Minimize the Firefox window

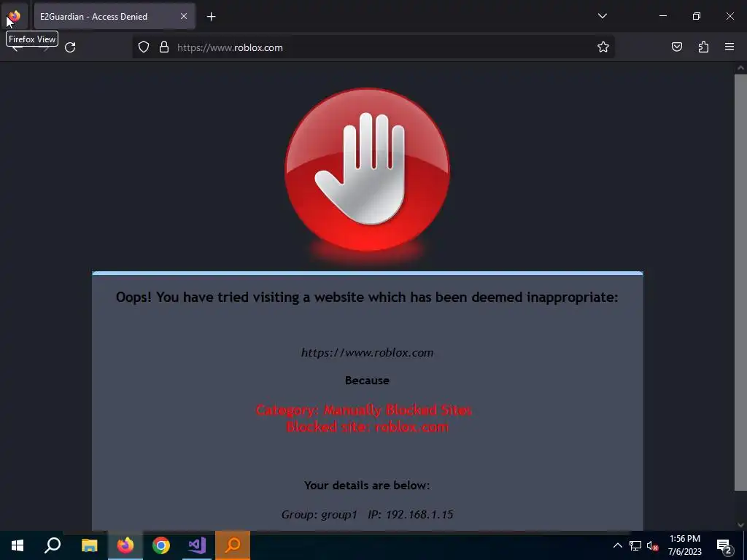(x=662, y=16)
